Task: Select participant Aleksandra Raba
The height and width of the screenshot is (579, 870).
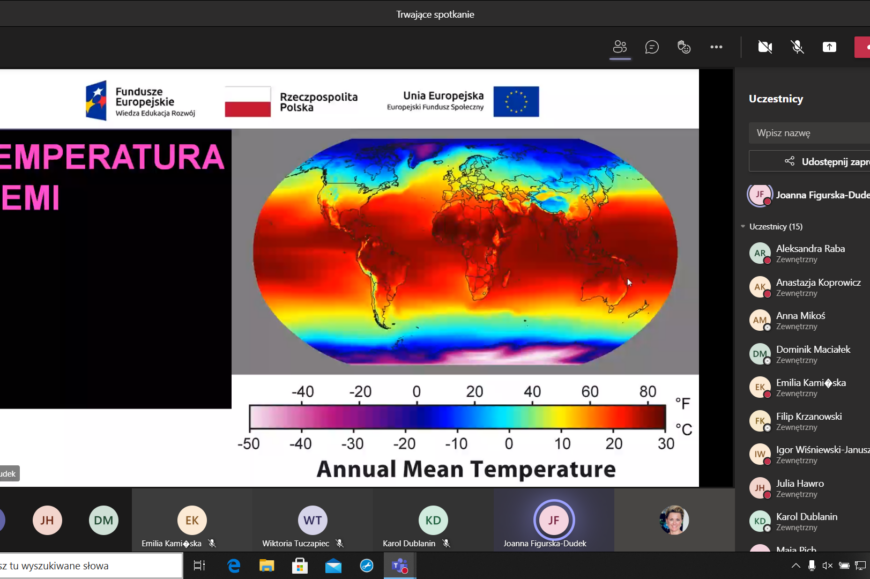Action: tap(808, 253)
